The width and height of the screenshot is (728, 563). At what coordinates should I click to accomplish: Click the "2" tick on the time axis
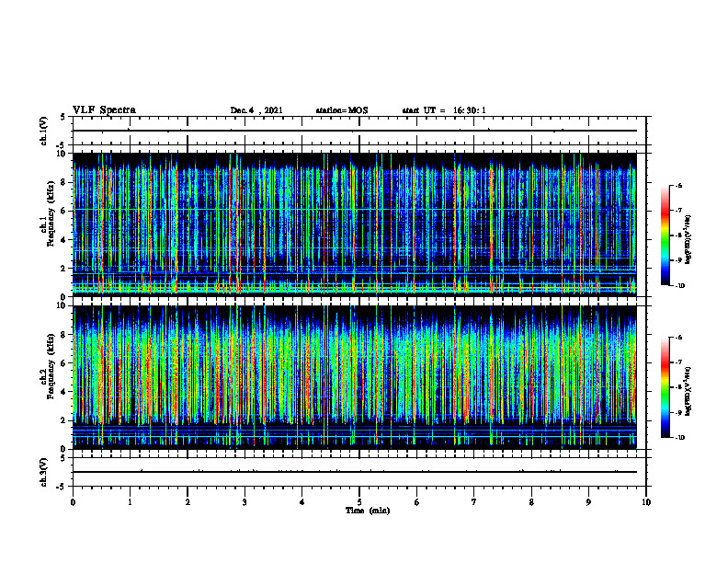188,502
